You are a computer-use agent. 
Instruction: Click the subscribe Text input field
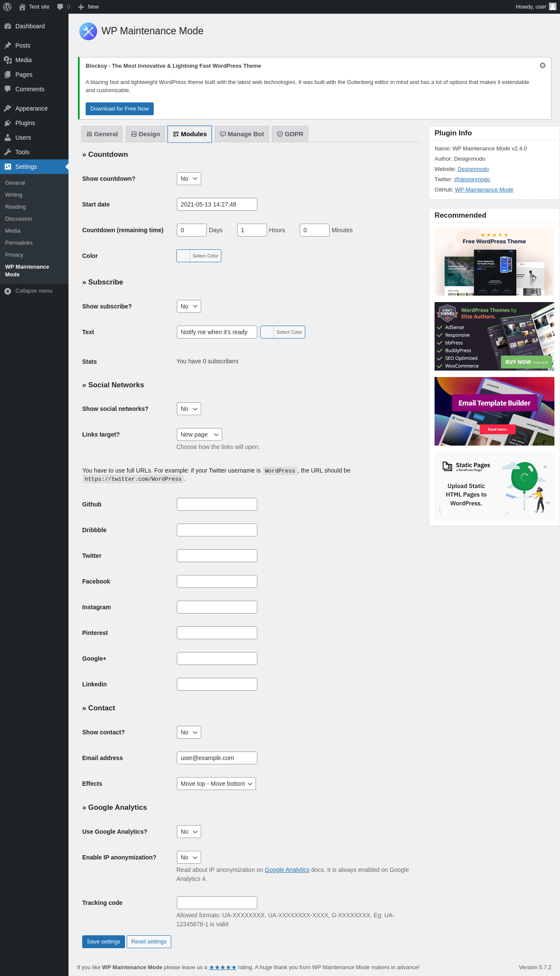[x=217, y=332]
